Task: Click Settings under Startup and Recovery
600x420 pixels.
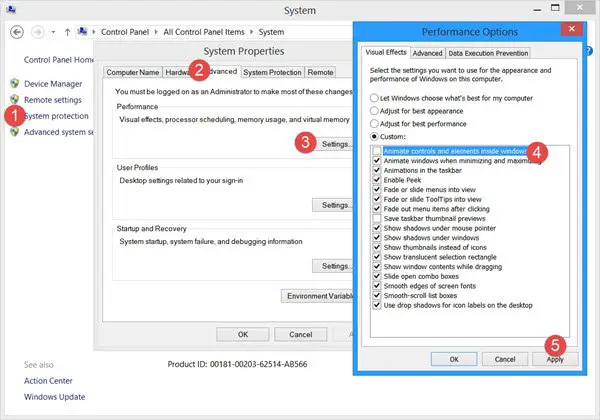Action: click(332, 266)
